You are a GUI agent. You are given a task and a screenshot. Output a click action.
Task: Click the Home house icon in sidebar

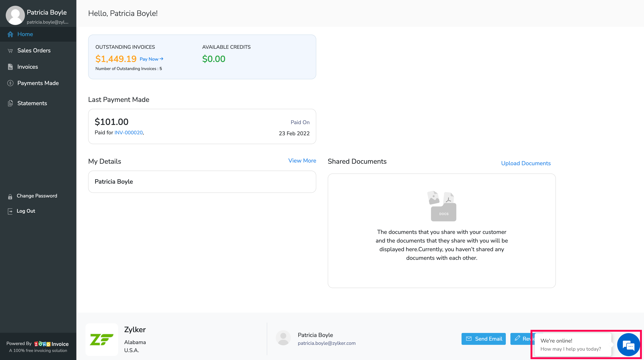10,34
